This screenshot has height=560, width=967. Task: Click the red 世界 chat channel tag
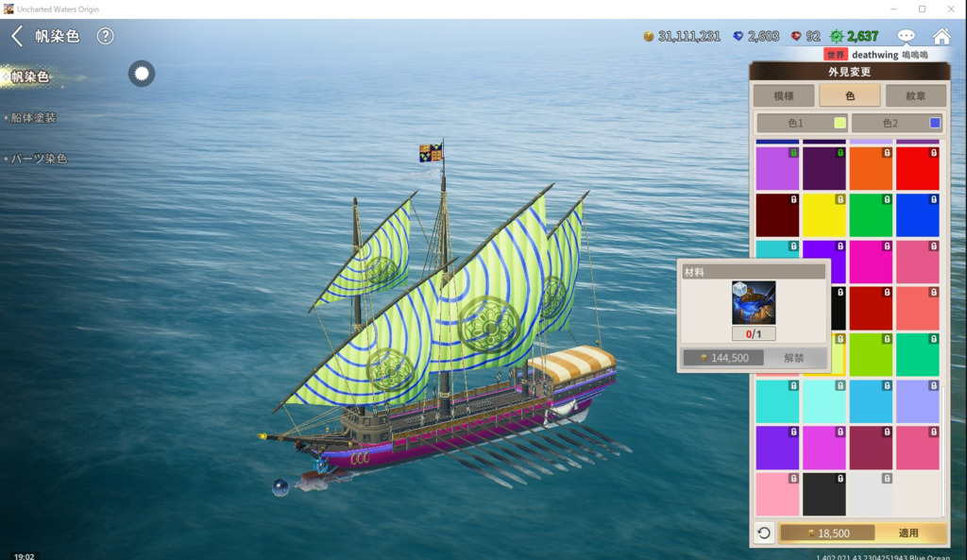coord(836,55)
